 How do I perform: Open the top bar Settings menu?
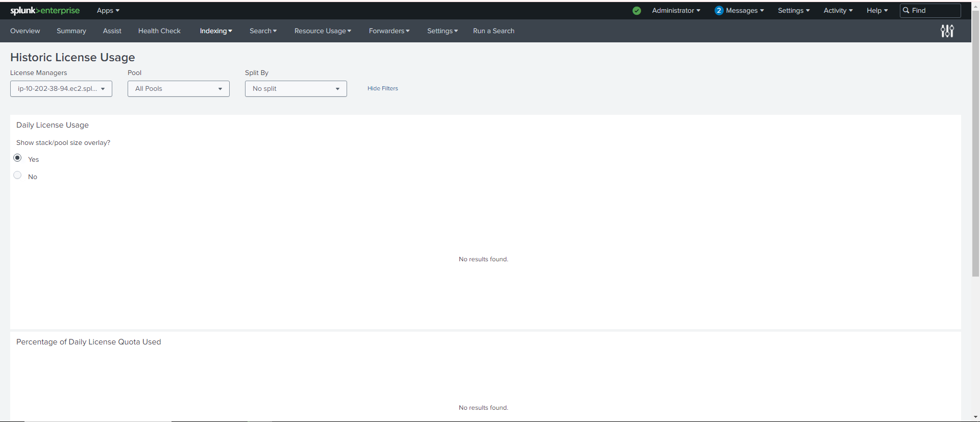coord(794,11)
